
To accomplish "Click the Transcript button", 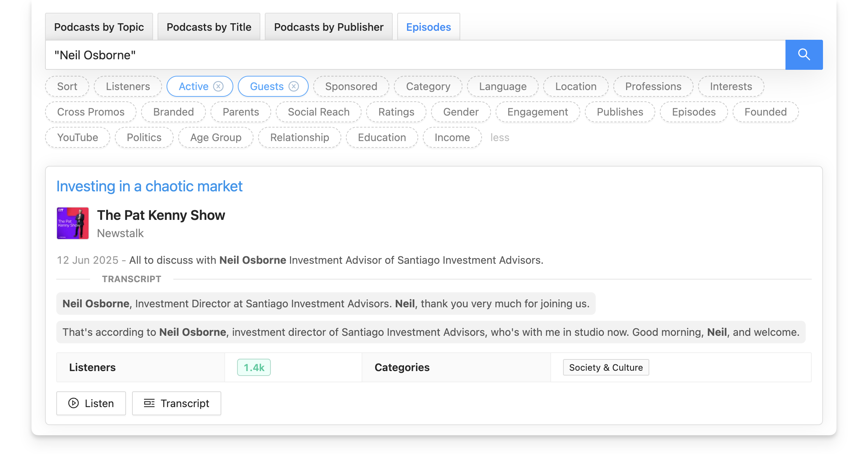I will tap(176, 403).
